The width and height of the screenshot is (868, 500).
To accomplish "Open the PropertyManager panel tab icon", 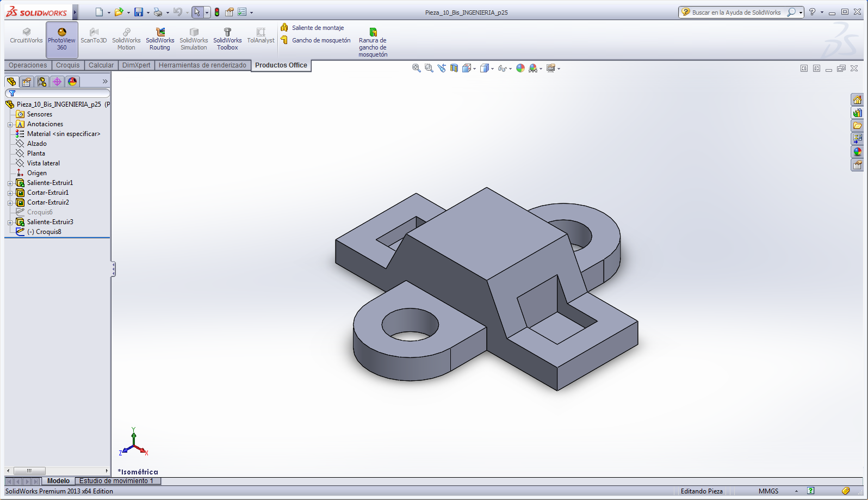I will (x=27, y=82).
